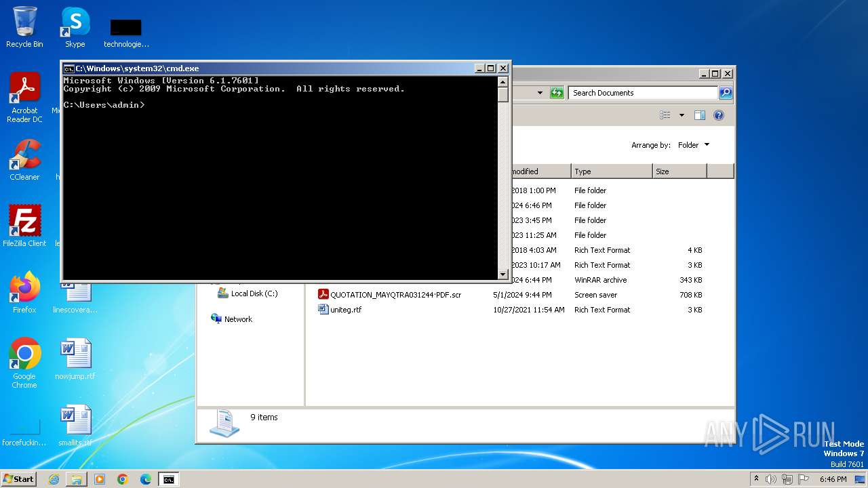
Task: Open the views options dropdown arrow
Action: tap(682, 115)
